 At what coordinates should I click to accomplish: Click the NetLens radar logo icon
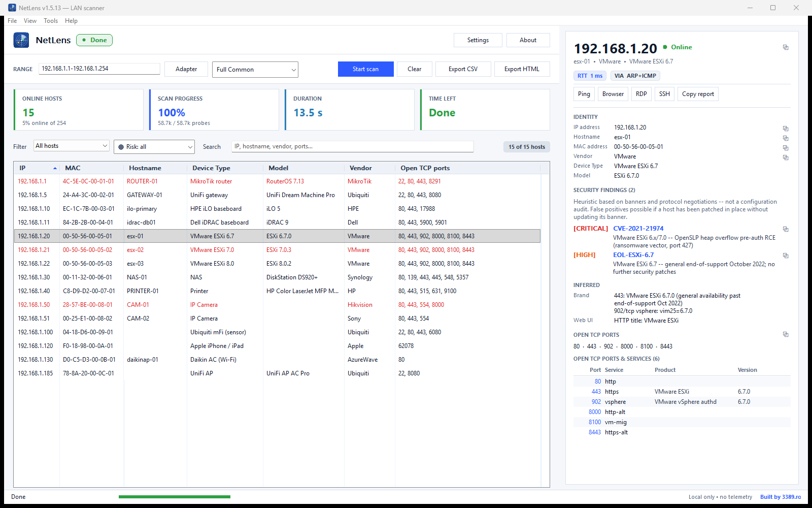click(21, 40)
